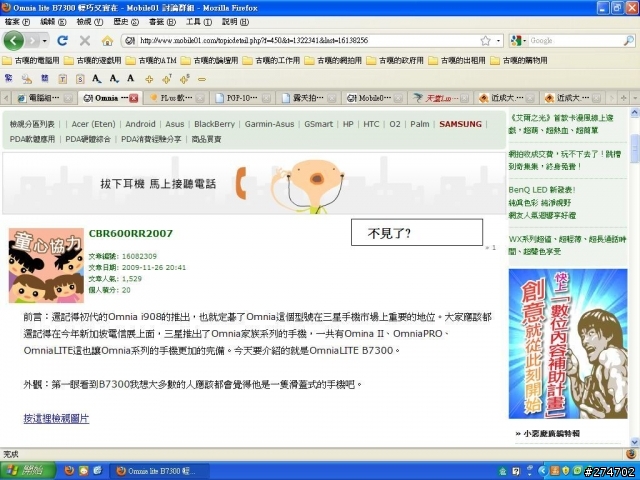Viewport: 640px width, 480px height.
Task: Click inside the Google search field
Action: tap(575, 40)
